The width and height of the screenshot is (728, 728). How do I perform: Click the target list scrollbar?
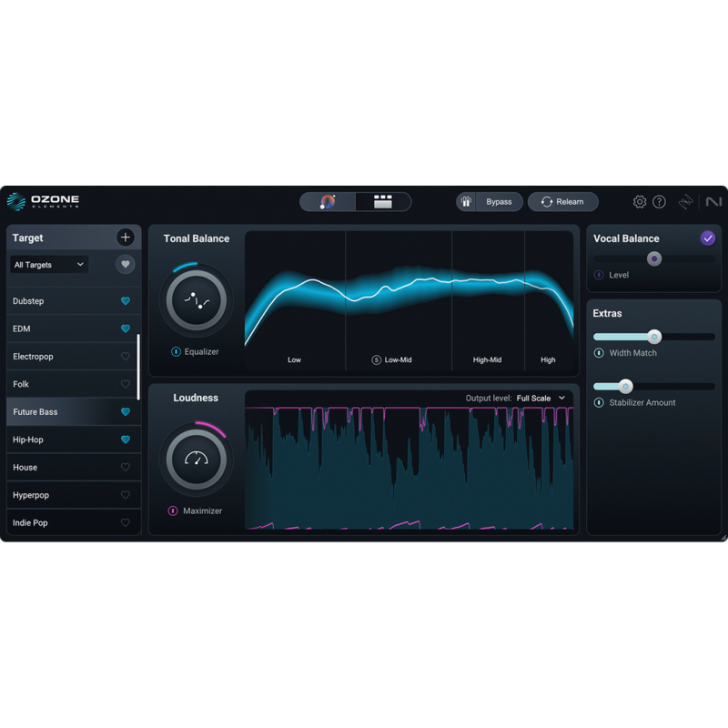coord(138,367)
